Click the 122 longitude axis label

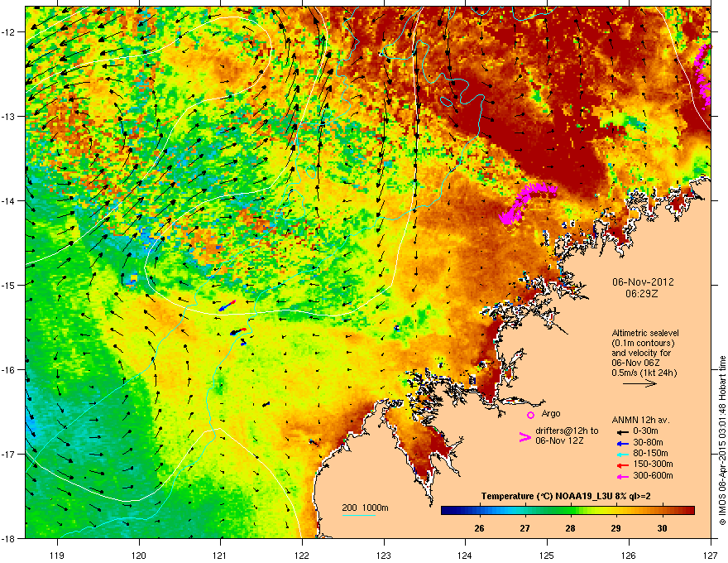(302, 555)
